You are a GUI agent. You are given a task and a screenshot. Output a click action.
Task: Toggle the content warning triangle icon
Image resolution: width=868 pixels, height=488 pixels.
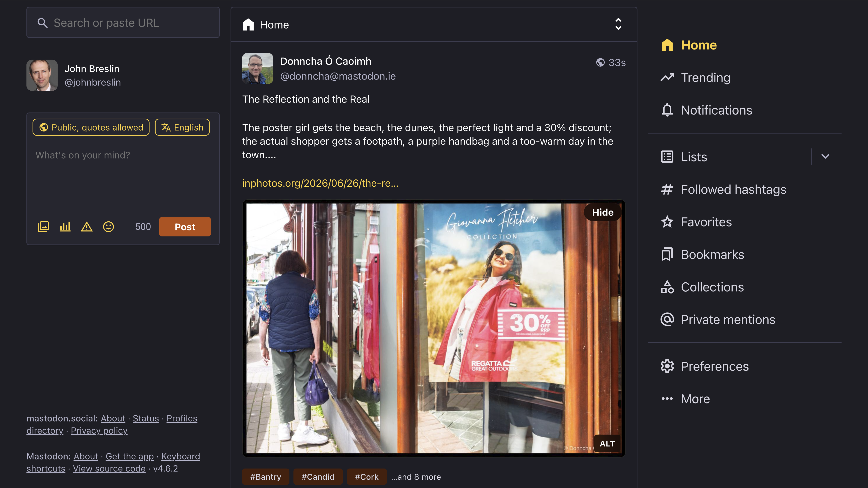[x=87, y=227]
